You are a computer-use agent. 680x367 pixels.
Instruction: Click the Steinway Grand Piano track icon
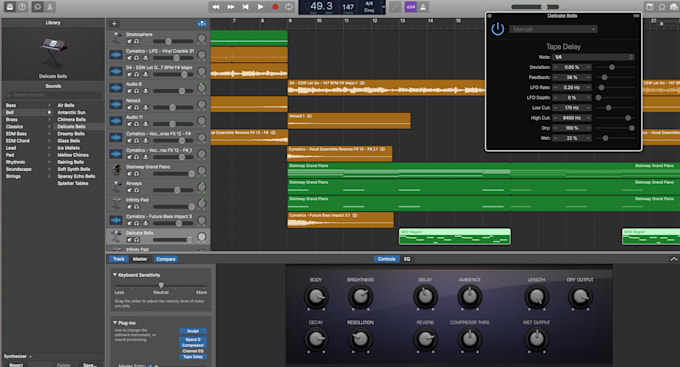[x=116, y=170]
